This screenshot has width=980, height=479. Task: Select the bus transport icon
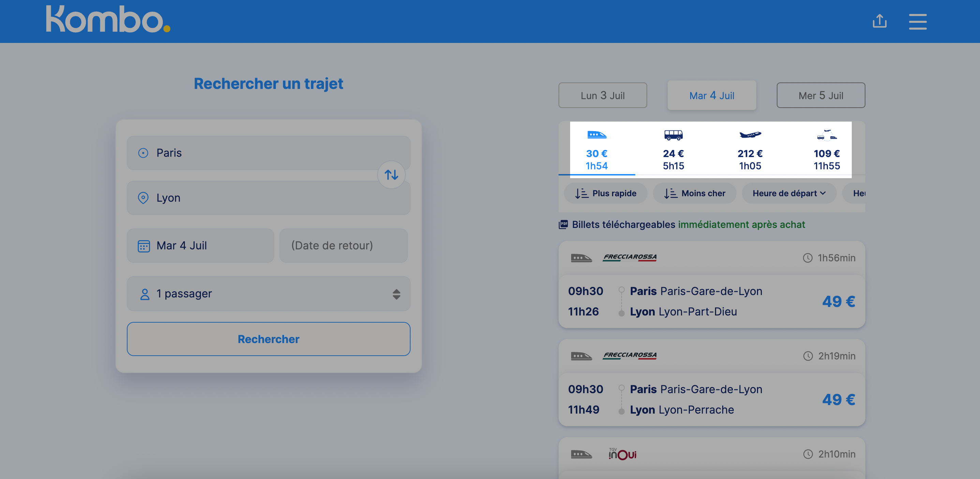(673, 135)
